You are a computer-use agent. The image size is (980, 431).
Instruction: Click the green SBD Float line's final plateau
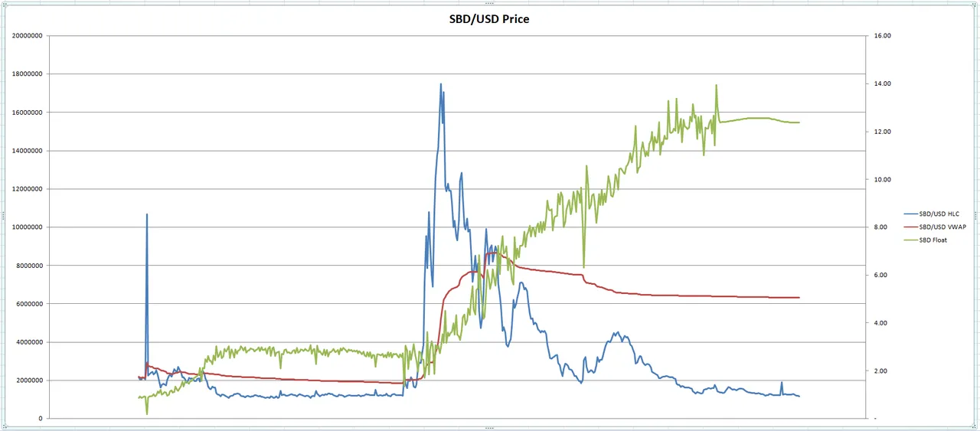tap(758, 119)
